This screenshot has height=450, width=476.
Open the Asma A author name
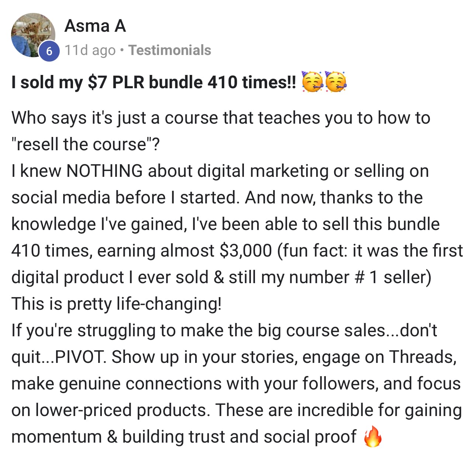tap(95, 26)
